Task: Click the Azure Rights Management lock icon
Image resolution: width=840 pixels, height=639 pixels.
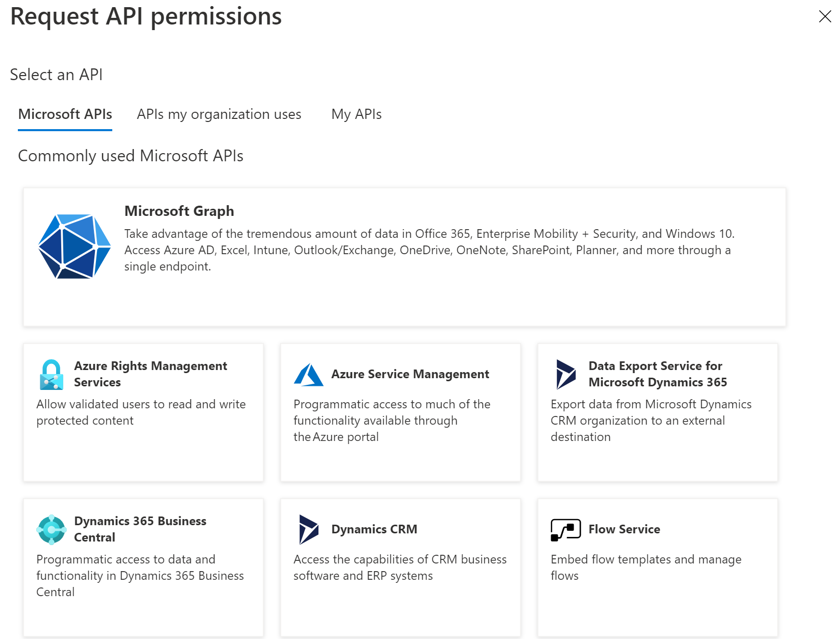Action: 52,375
